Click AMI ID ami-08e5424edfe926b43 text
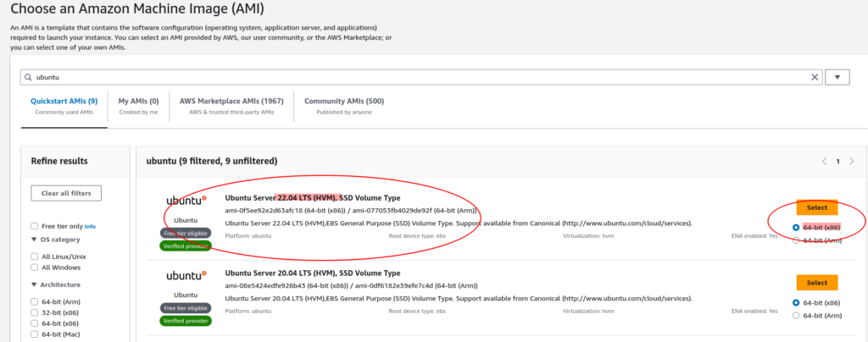Image resolution: width=868 pixels, height=342 pixels. (264, 285)
